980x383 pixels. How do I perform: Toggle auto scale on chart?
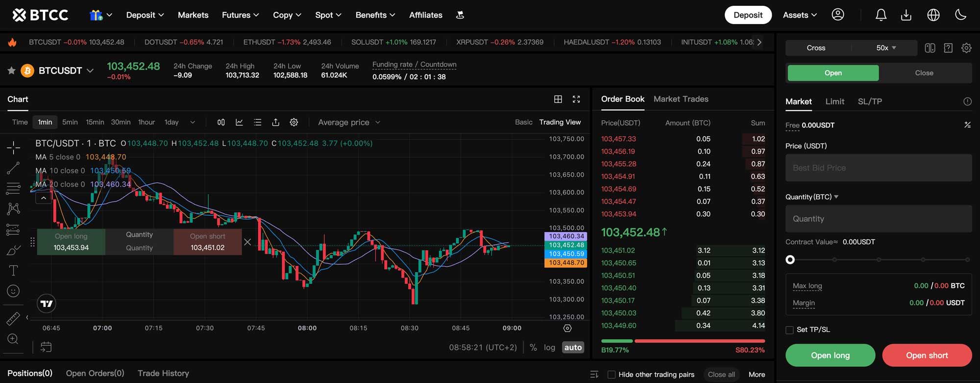point(573,347)
